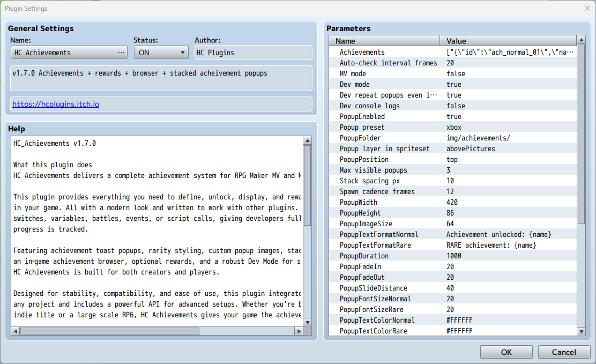Select the PopupDuration parameter row

453,256
